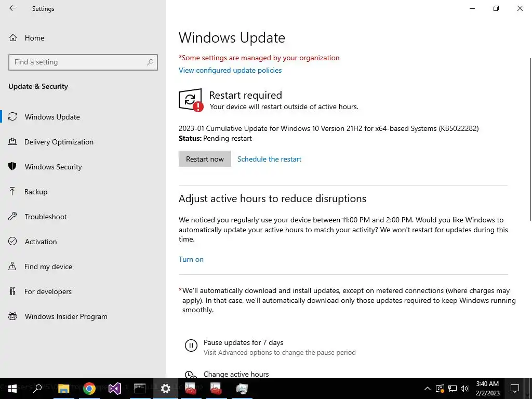
Task: Launch Google Chrome from the taskbar
Action: 89,389
